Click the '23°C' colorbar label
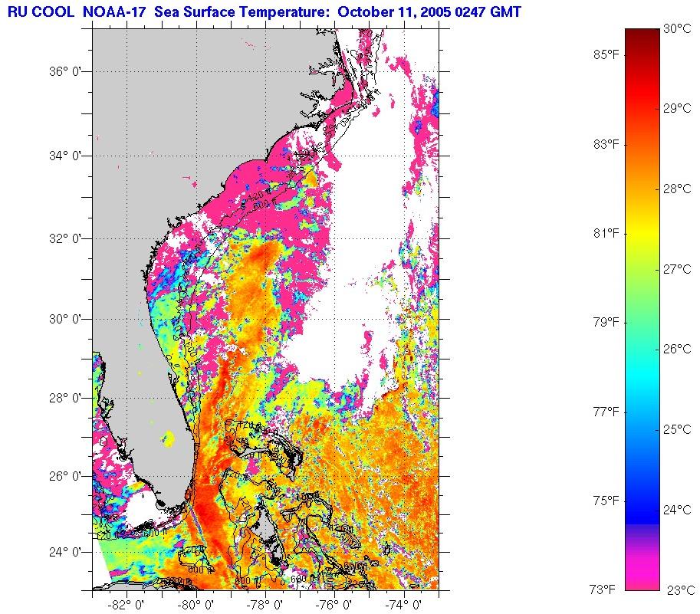Screen dimensions: 700x614 coord(680,590)
